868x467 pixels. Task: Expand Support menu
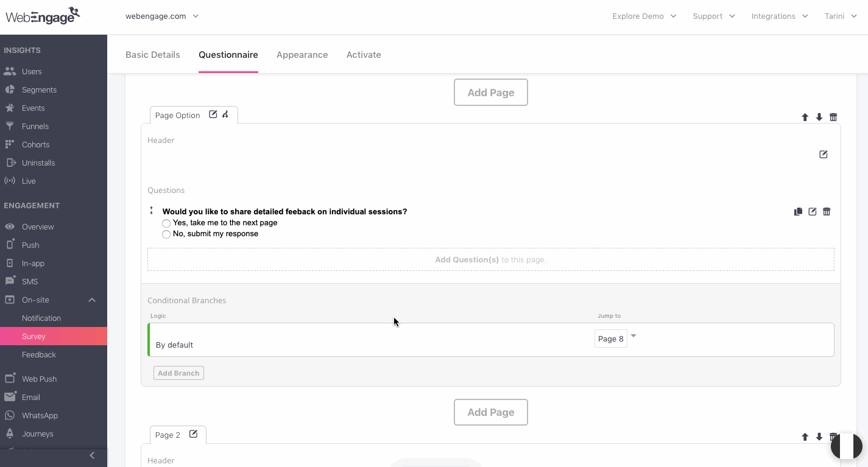(x=714, y=16)
